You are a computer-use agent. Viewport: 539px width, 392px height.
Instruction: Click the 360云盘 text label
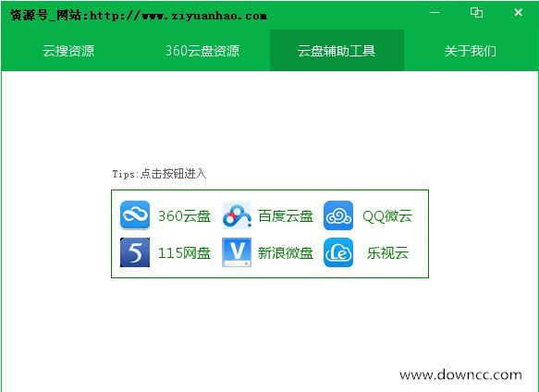click(184, 216)
